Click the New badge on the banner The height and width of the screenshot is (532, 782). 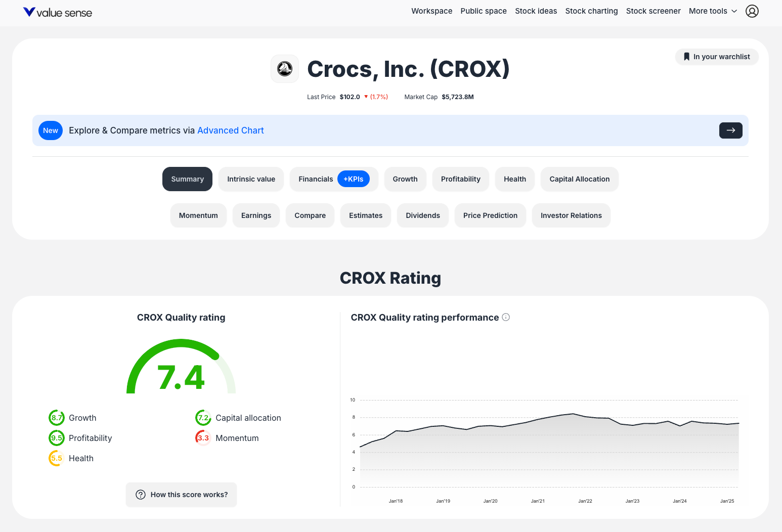pyautogui.click(x=51, y=130)
